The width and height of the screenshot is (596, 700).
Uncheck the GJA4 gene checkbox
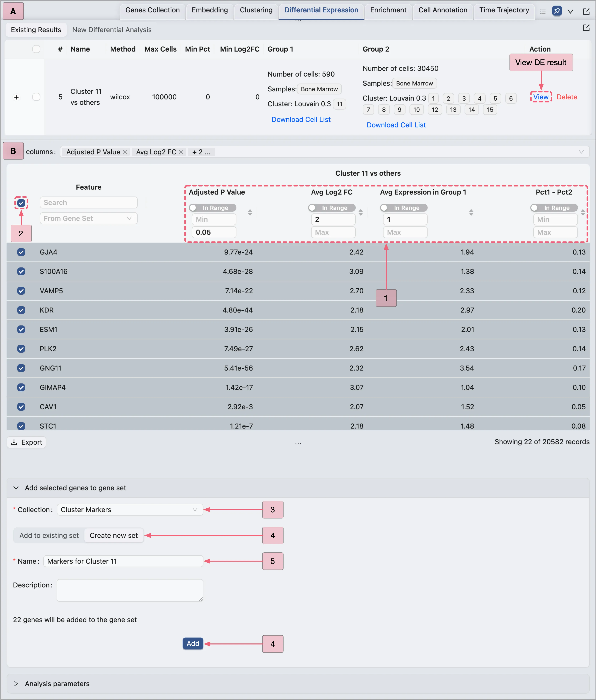click(21, 252)
